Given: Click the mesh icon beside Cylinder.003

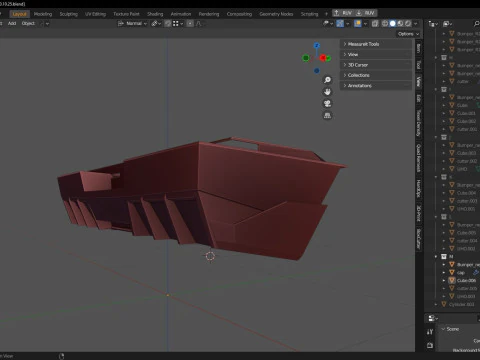Looking at the screenshot, I should click(444, 304).
